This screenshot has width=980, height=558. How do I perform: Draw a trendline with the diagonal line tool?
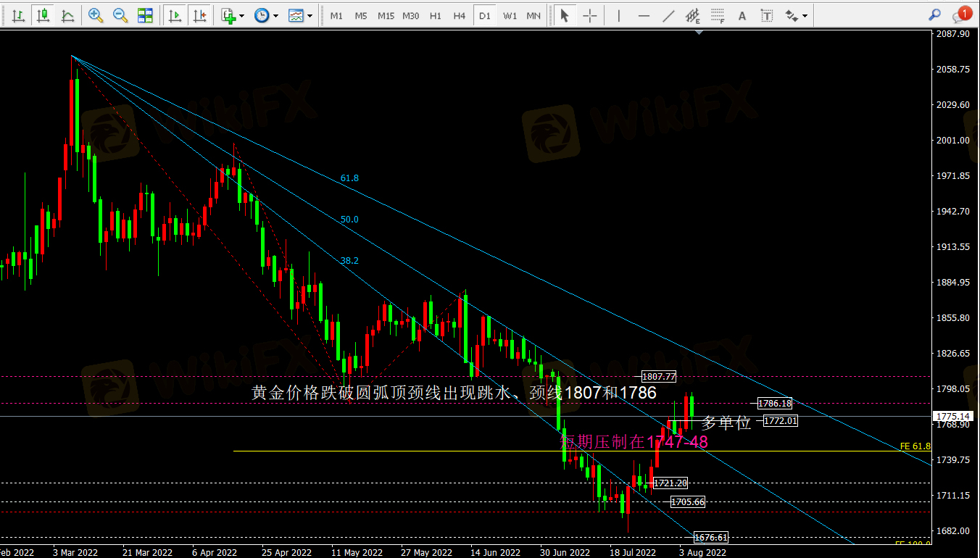pos(668,15)
